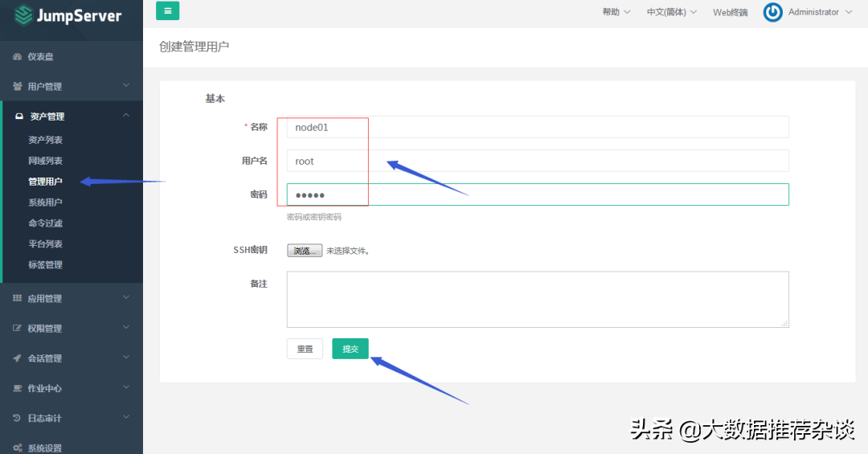The height and width of the screenshot is (454, 868).
Task: Click the 日志审计 history icon
Action: click(18, 419)
